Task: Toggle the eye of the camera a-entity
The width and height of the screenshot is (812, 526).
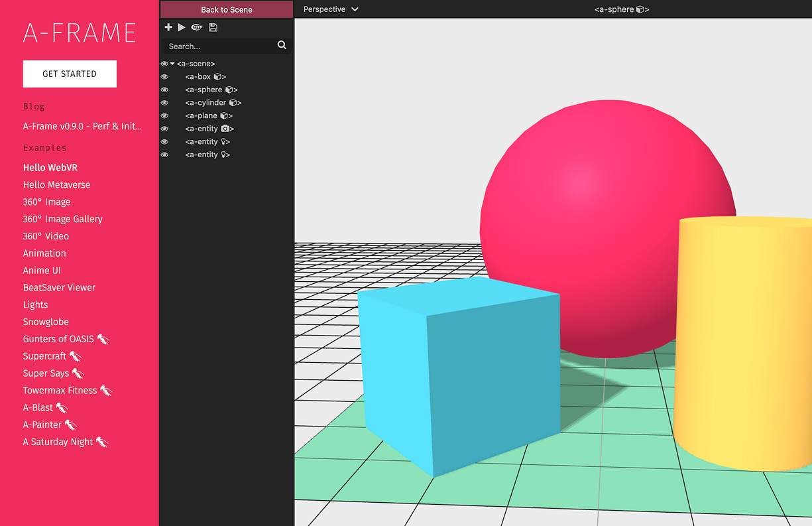Action: tap(164, 129)
